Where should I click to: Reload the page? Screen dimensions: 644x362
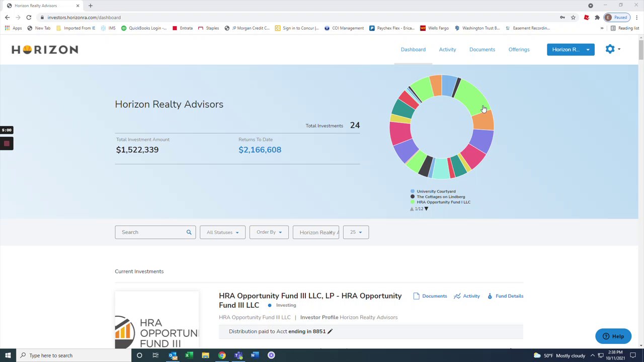pyautogui.click(x=29, y=18)
